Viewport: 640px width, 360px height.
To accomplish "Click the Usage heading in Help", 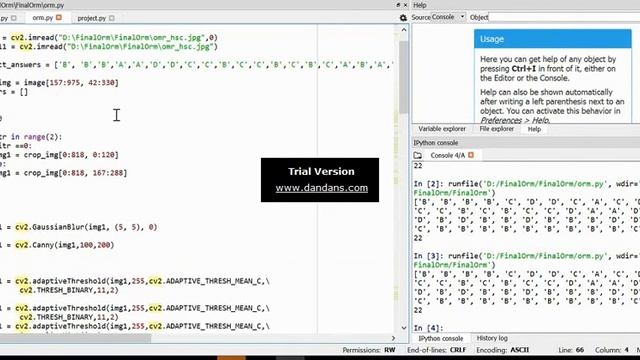I will point(492,39).
